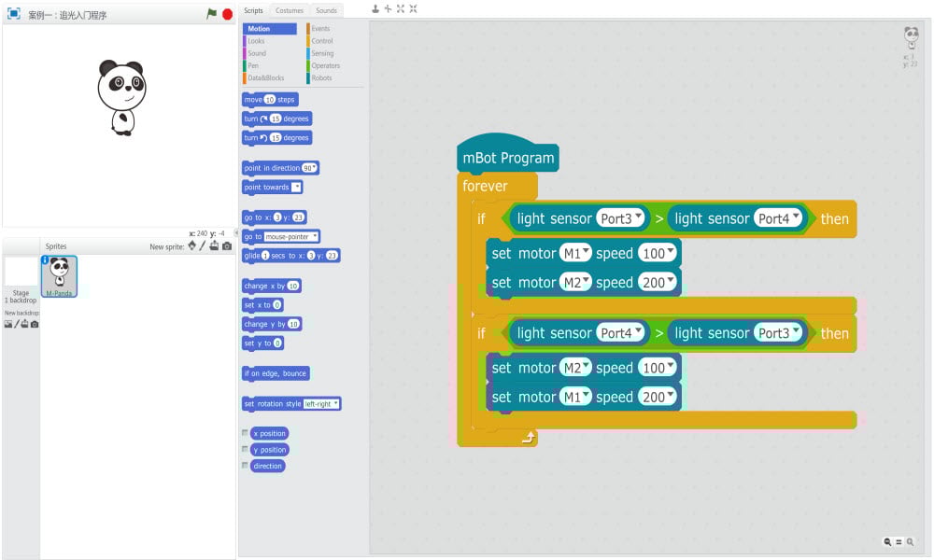Open M-Panda sprite info button
This screenshot has height=560, width=934.
(45, 260)
